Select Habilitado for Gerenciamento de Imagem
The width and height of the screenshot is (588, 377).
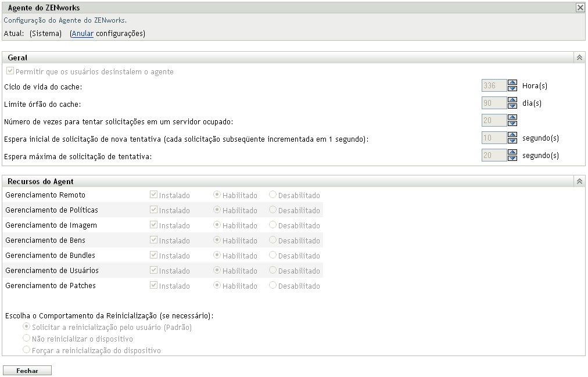point(217,224)
